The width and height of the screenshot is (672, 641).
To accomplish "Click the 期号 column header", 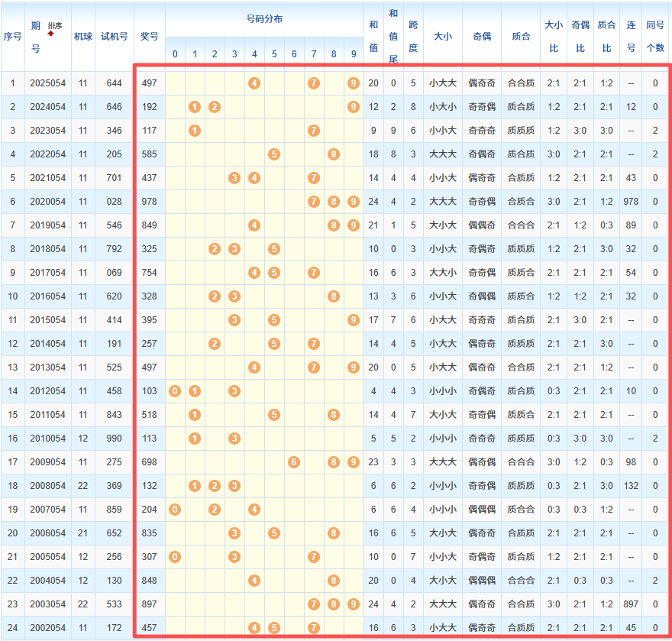I will [x=35, y=37].
